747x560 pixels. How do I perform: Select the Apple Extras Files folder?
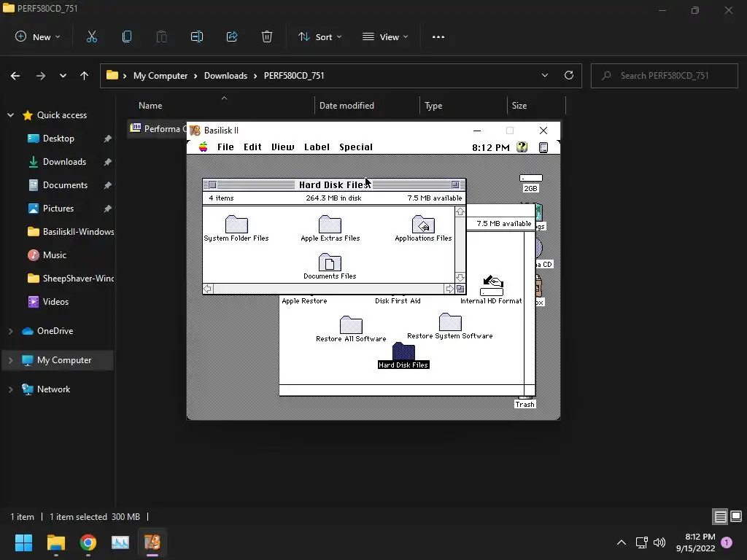click(330, 228)
